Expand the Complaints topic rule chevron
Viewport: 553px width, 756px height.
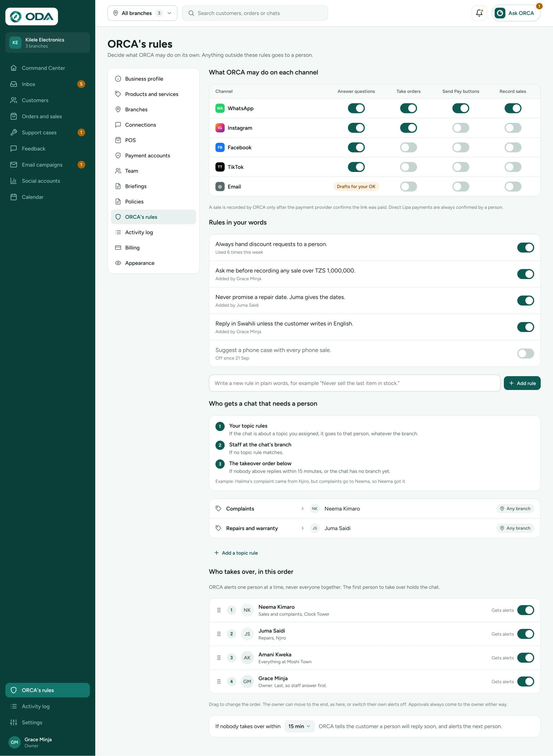pyautogui.click(x=303, y=509)
